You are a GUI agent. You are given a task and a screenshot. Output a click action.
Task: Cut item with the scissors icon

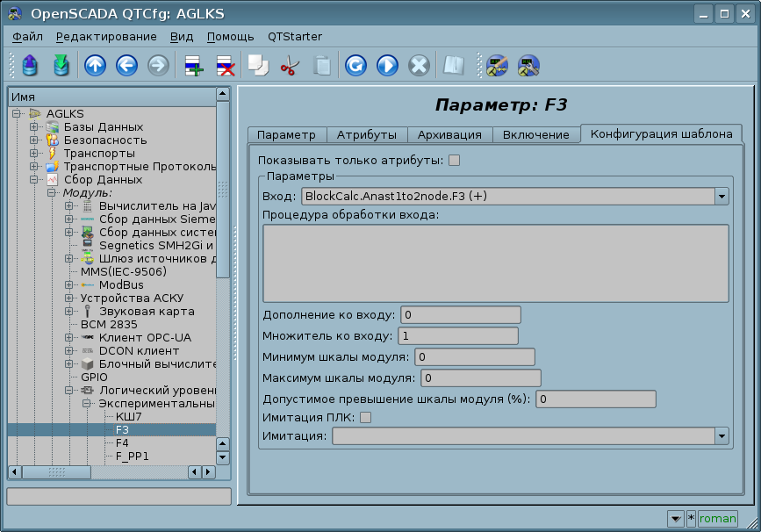[x=289, y=66]
